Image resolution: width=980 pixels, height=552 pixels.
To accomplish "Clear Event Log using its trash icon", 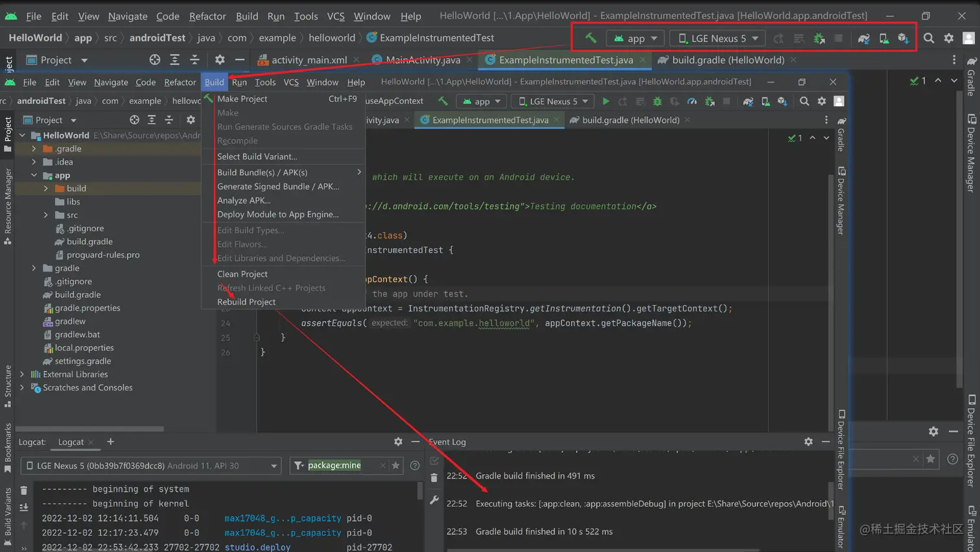I will click(x=434, y=478).
